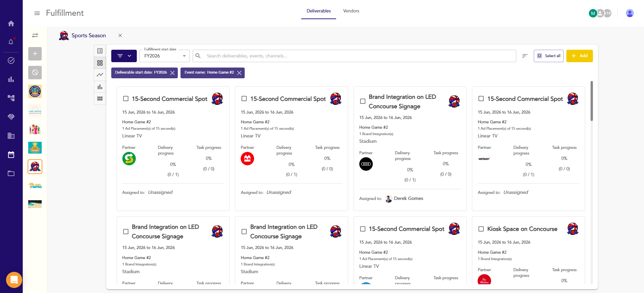This screenshot has height=293, width=644.
Task: Click the swap arrows icon above property list
Action: tap(35, 35)
